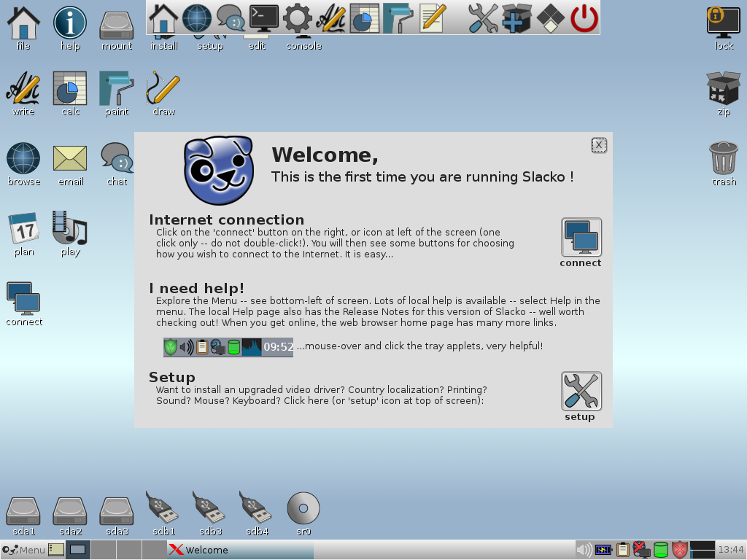Viewport: 747px width, 560px height.
Task: Launch the draw vector editor icon
Action: pos(163,94)
